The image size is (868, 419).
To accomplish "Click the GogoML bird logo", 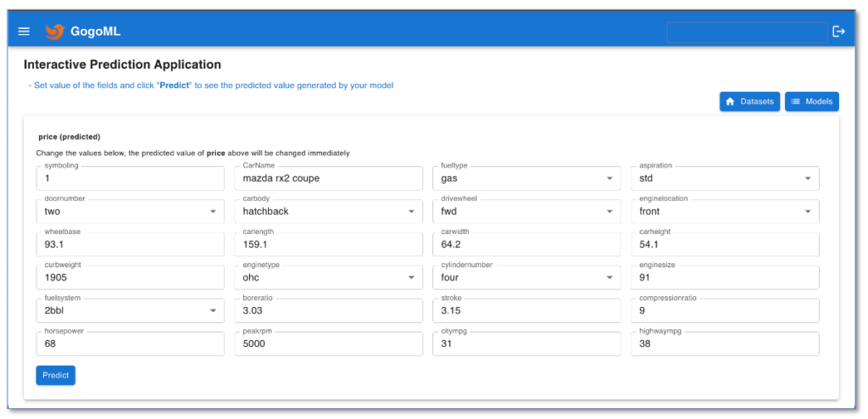I will (x=55, y=31).
